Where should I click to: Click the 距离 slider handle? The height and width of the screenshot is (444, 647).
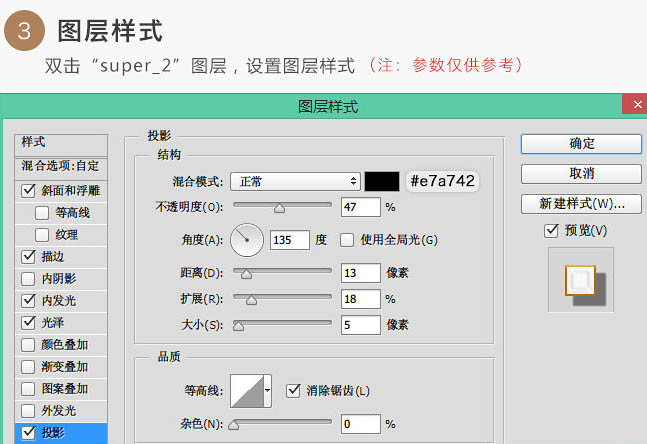[246, 274]
